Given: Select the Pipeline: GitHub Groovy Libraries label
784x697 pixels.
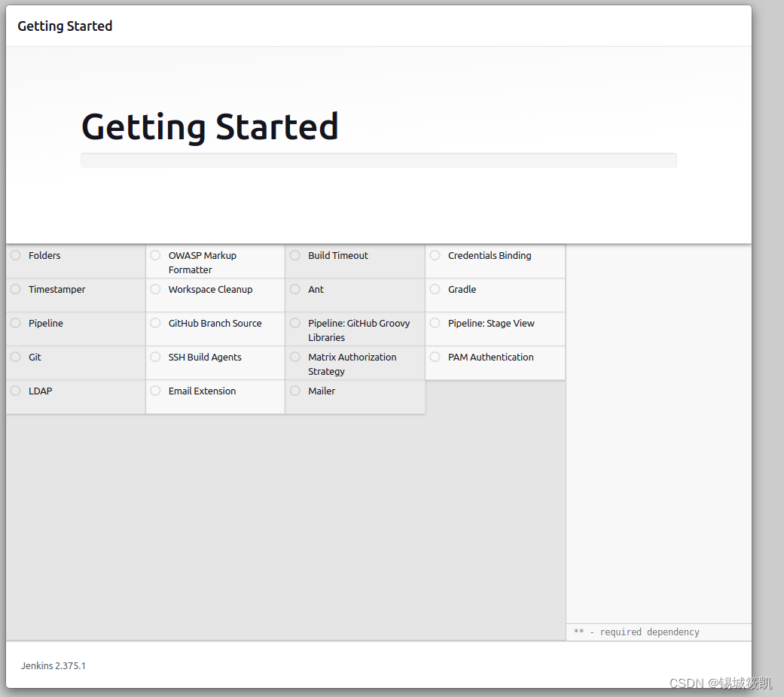Looking at the screenshot, I should [x=359, y=330].
